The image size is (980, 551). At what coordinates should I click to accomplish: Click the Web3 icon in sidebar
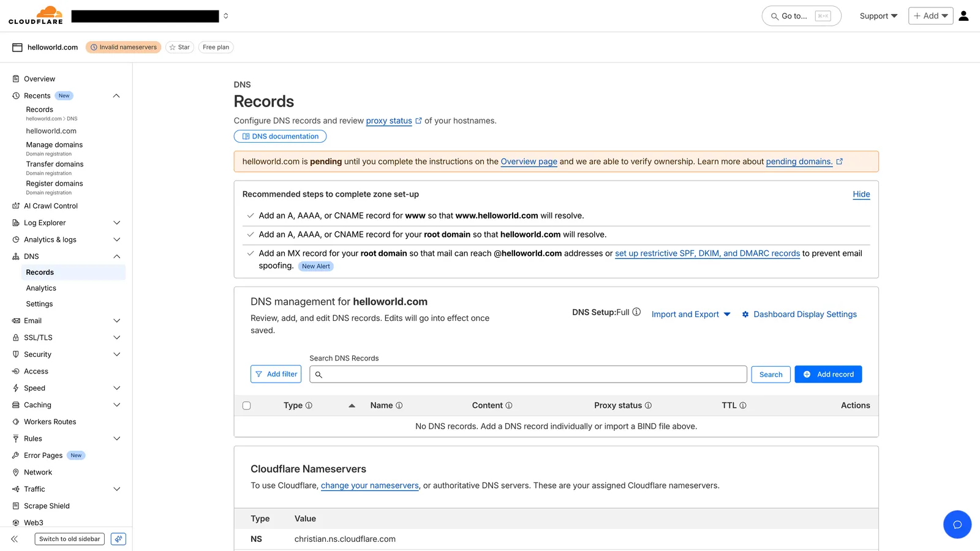click(x=16, y=523)
